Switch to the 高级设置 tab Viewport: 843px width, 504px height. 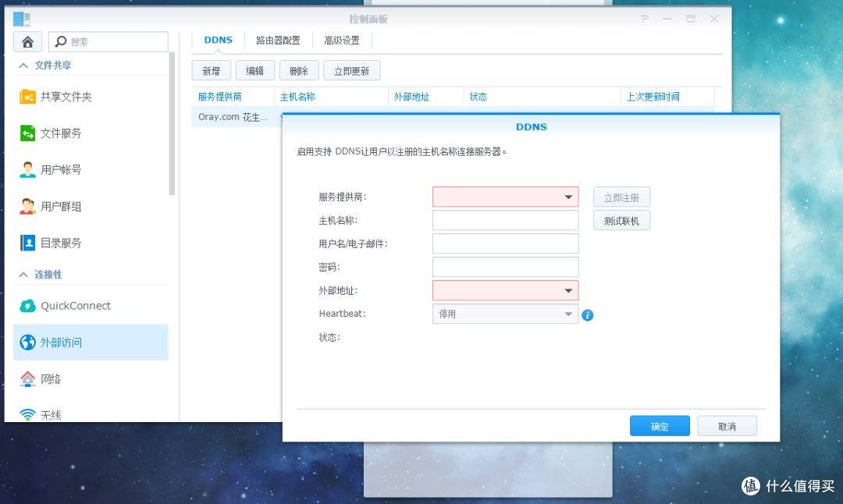point(342,41)
